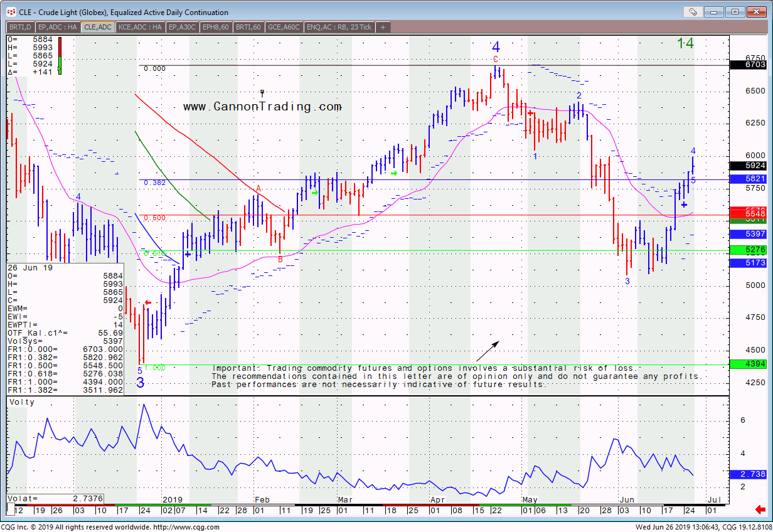Select the ENQ,AC : RB, 23 Tick tab
Viewport: 773px width, 532px height.
point(339,27)
